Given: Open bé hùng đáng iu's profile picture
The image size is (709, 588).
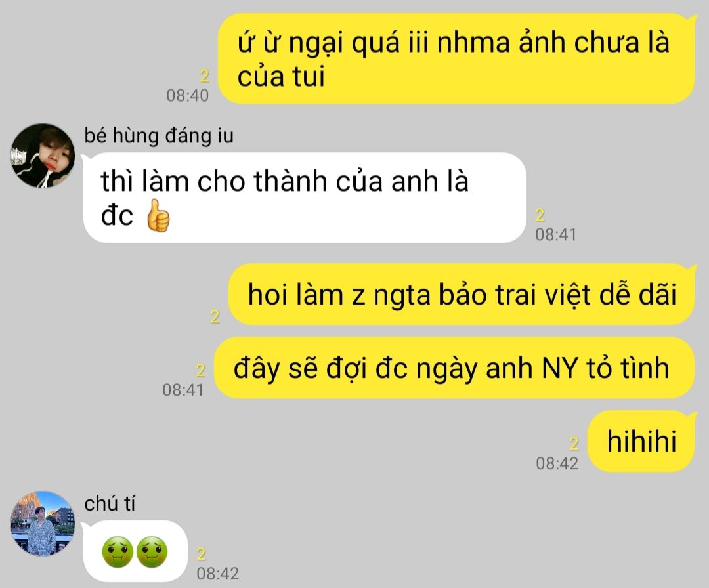Looking at the screenshot, I should pyautogui.click(x=43, y=156).
